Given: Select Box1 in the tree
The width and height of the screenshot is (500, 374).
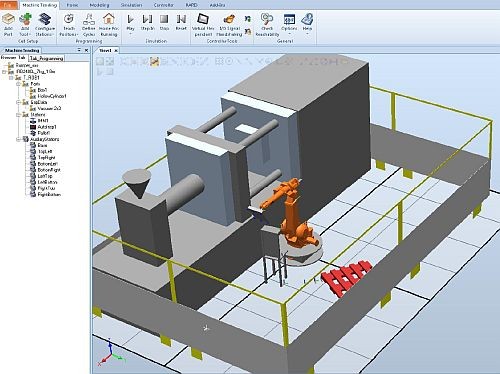Looking at the screenshot, I should (42, 90).
